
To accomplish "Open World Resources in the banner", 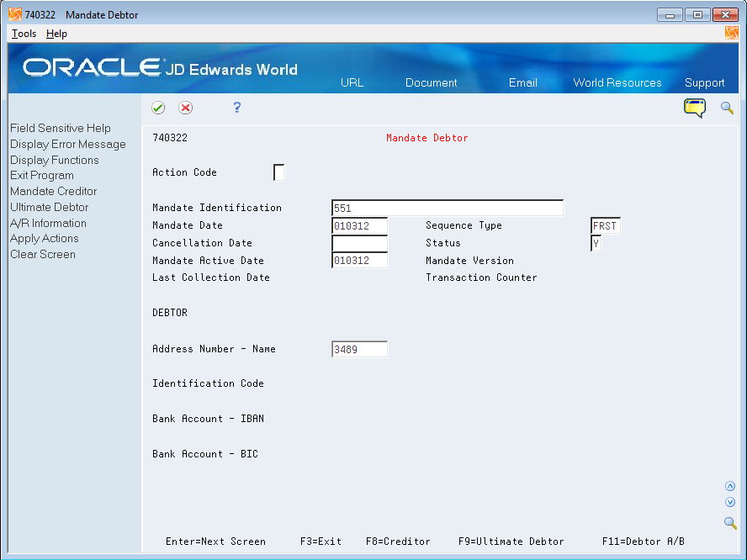I will (x=617, y=82).
